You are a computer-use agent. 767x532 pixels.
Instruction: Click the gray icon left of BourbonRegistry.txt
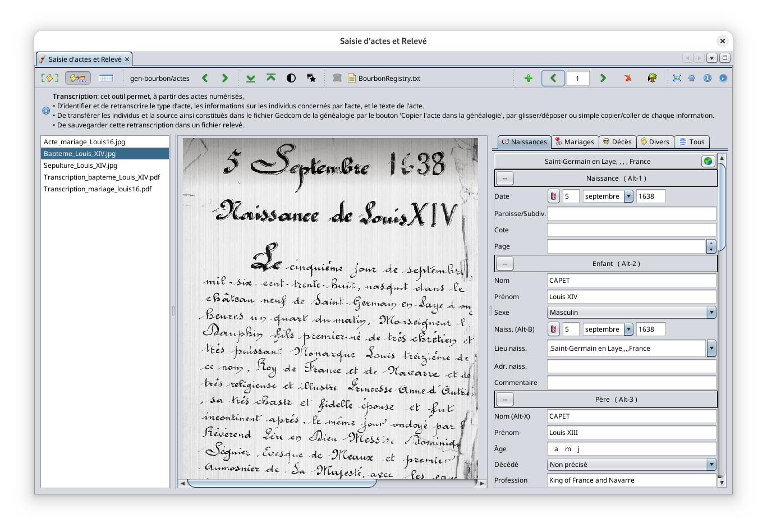tap(337, 78)
